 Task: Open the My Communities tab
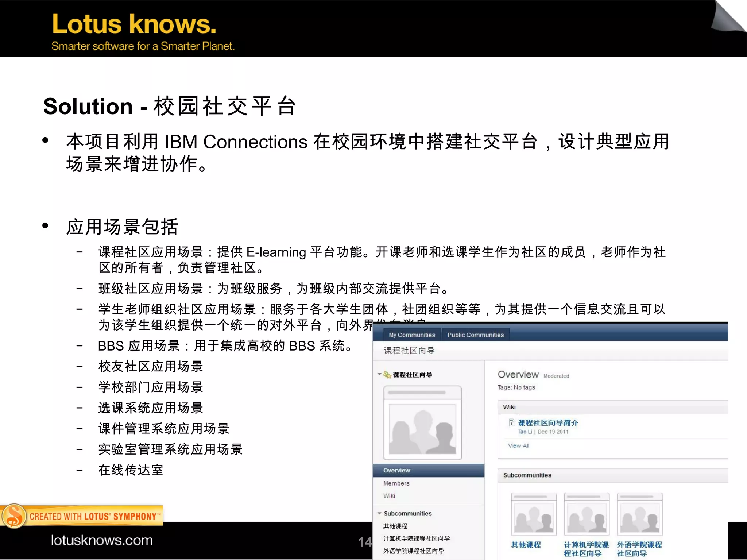(x=412, y=335)
